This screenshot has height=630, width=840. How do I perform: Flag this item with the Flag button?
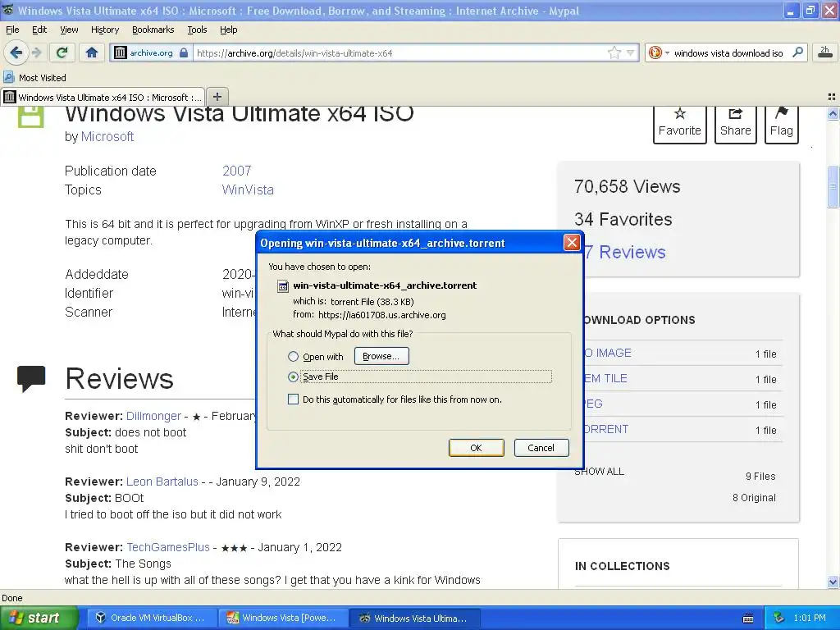[x=782, y=123]
